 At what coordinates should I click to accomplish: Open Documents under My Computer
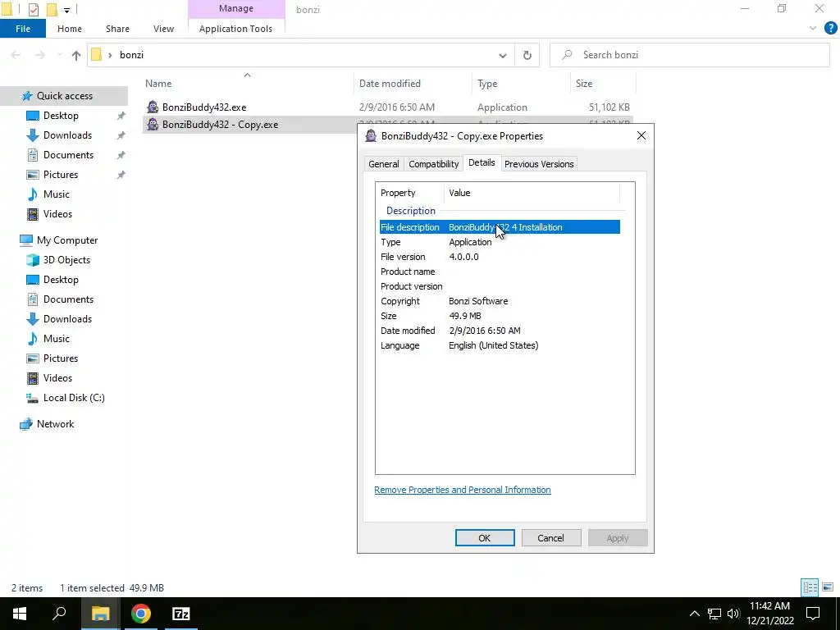pyautogui.click(x=69, y=299)
